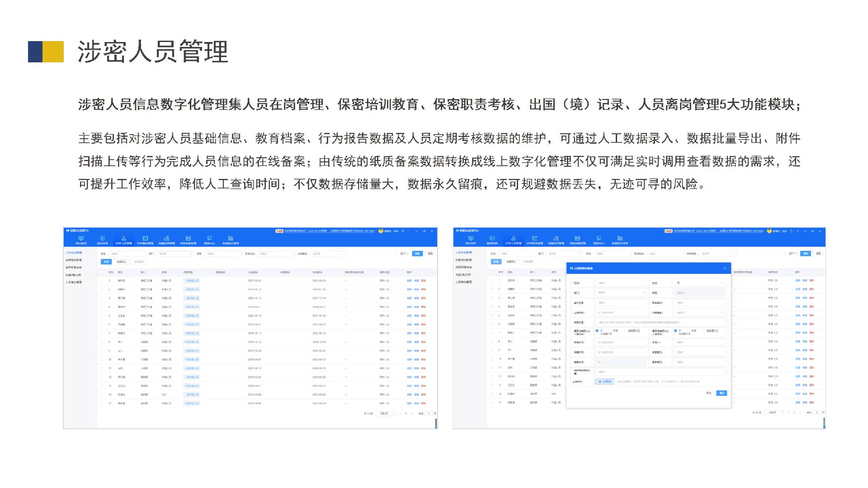Click the monitor home icon in left screenshot
This screenshot has height=488, width=868.
click(81, 238)
